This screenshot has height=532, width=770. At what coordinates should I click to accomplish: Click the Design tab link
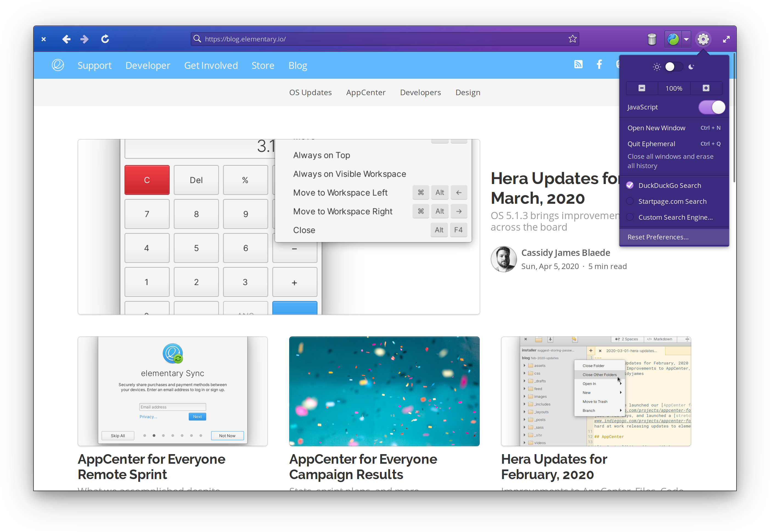coord(468,92)
